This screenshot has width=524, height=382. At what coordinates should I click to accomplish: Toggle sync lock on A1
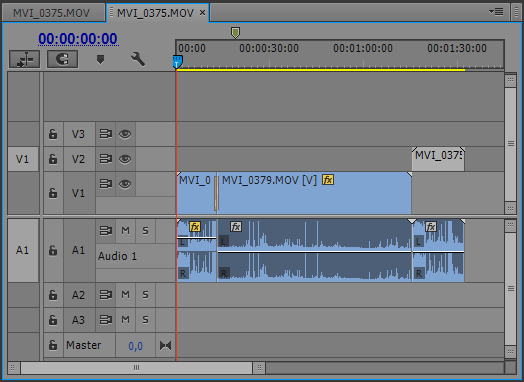[106, 231]
